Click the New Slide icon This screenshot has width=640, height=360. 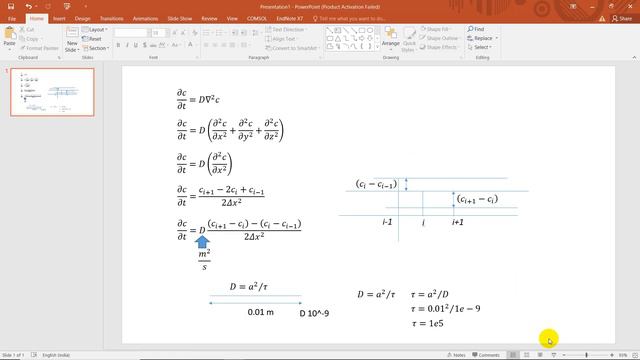coord(72,33)
